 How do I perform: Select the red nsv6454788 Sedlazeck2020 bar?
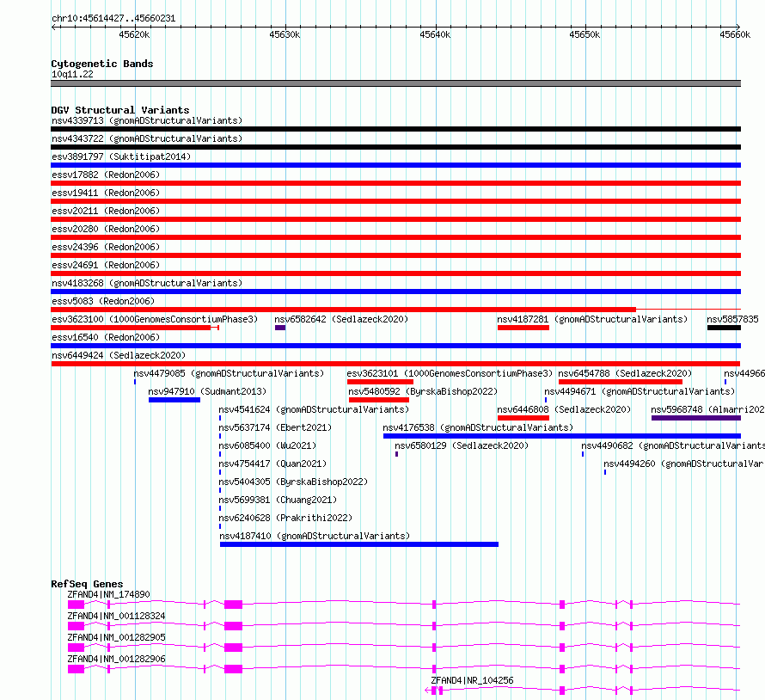621,382
